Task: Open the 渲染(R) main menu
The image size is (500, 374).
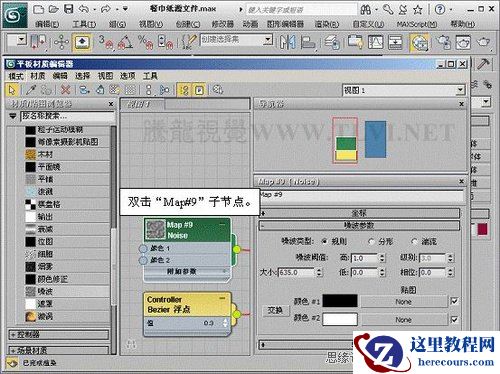Action: coord(327,24)
